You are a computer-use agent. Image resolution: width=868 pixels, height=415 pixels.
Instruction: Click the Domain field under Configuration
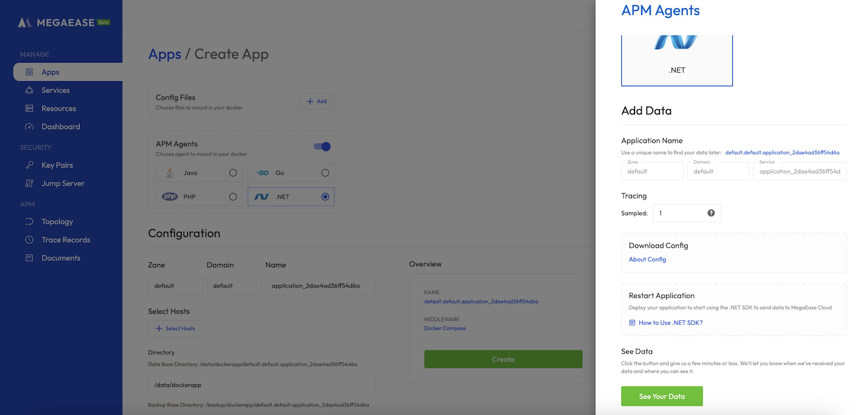[234, 286]
